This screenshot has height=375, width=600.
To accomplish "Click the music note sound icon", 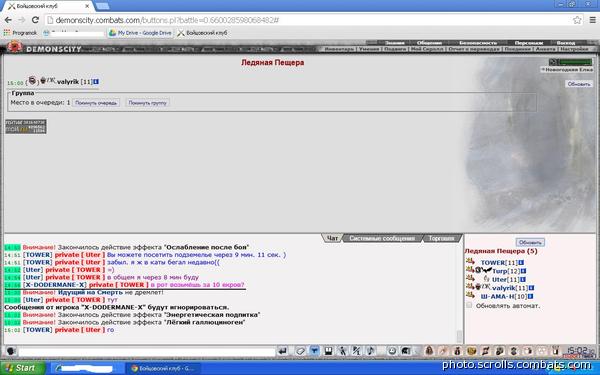I will coord(370,351).
